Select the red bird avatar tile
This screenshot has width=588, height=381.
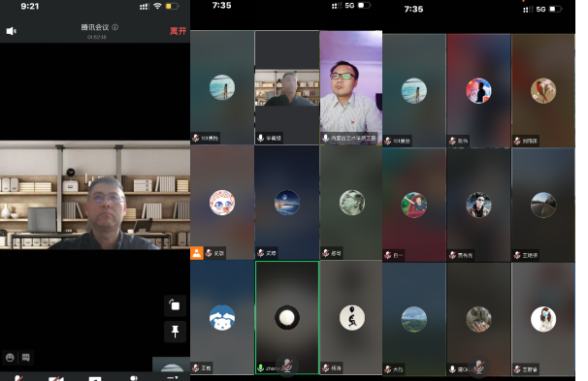pos(543,90)
